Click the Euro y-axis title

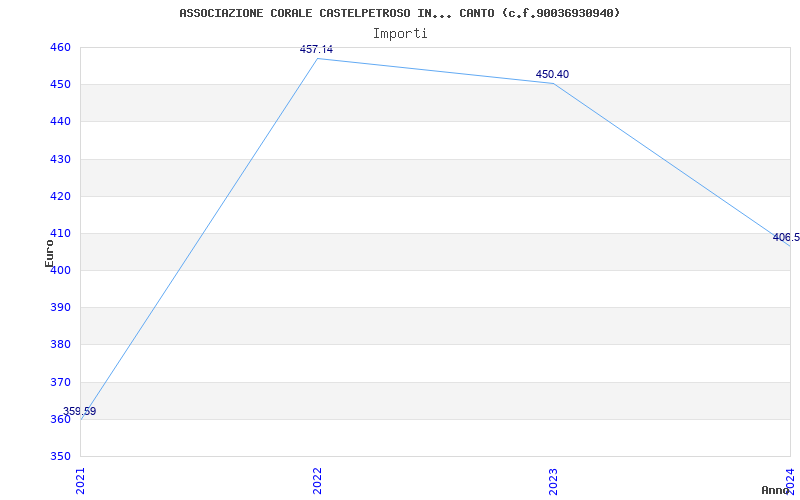coord(49,253)
